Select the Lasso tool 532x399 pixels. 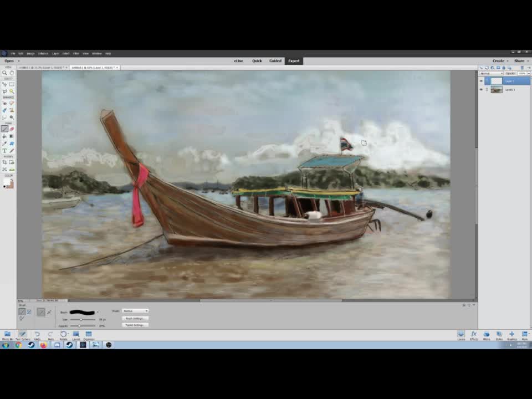click(x=4, y=91)
